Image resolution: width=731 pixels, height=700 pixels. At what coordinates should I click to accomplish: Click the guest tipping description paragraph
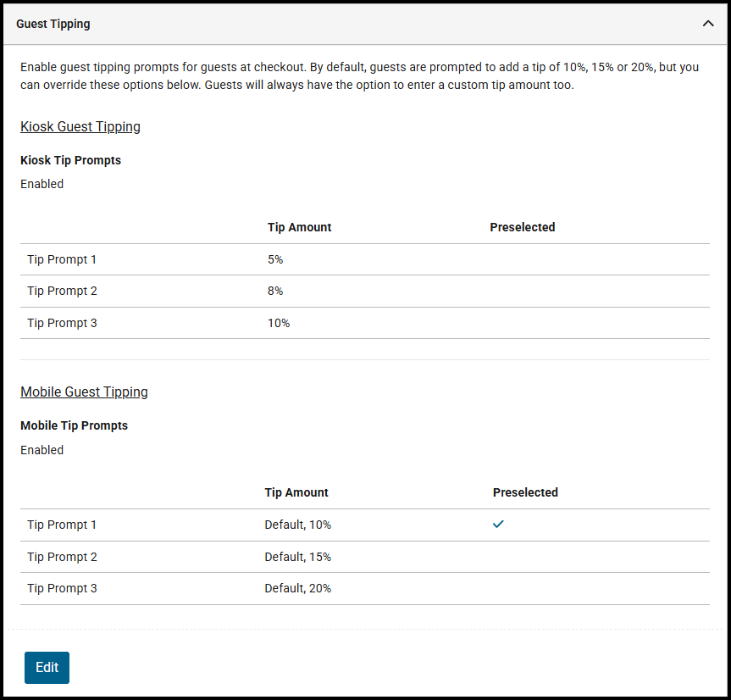coord(359,76)
